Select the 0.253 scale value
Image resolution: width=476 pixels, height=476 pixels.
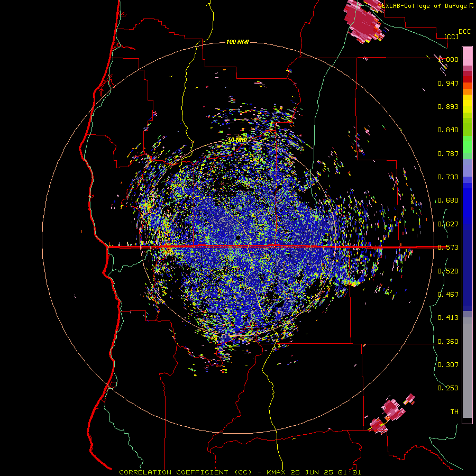[448, 388]
